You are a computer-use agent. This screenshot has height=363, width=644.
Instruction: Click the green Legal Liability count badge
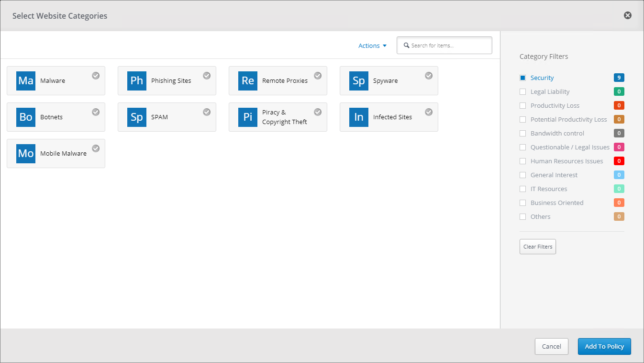pyautogui.click(x=619, y=91)
